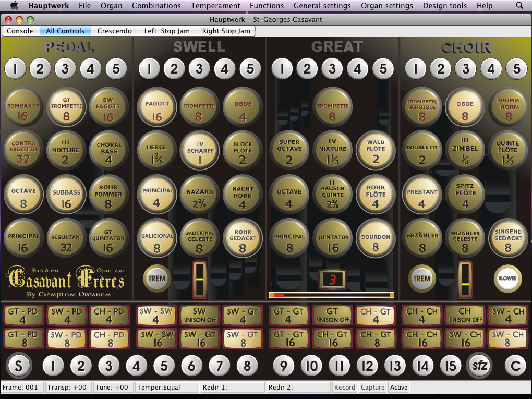Toggle the Pedal Contra Fagotto 32 stop

pos(23,150)
